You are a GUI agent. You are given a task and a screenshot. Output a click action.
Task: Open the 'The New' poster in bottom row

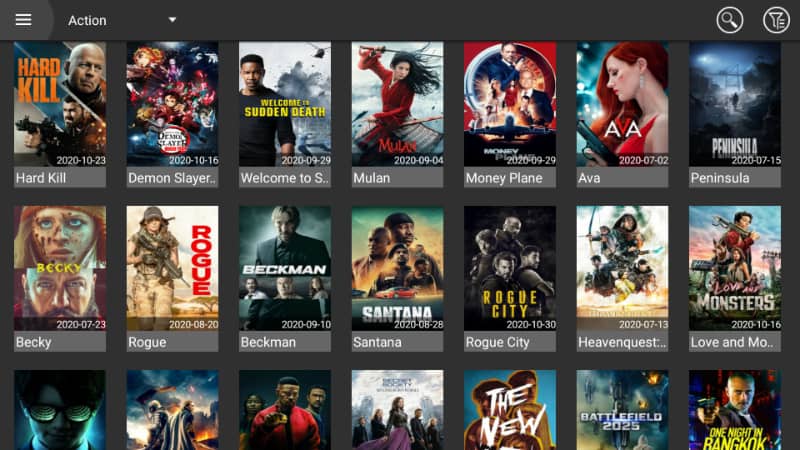[x=510, y=410]
